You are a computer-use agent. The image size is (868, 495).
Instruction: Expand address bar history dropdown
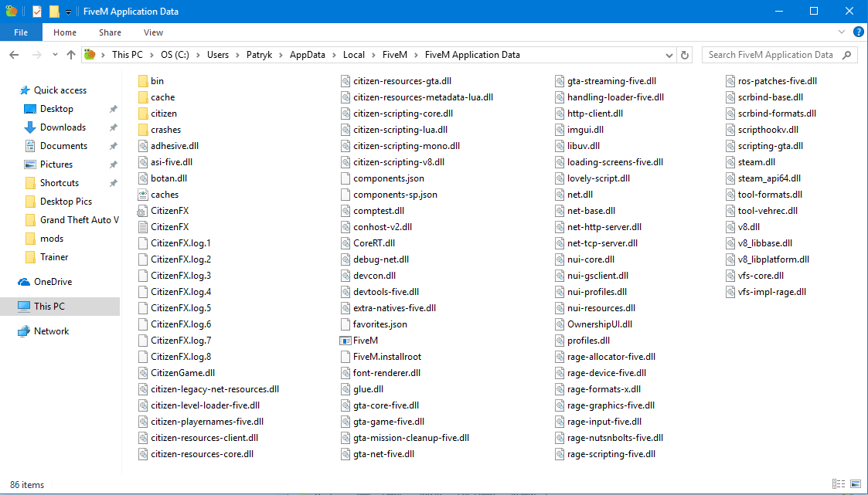pos(669,56)
